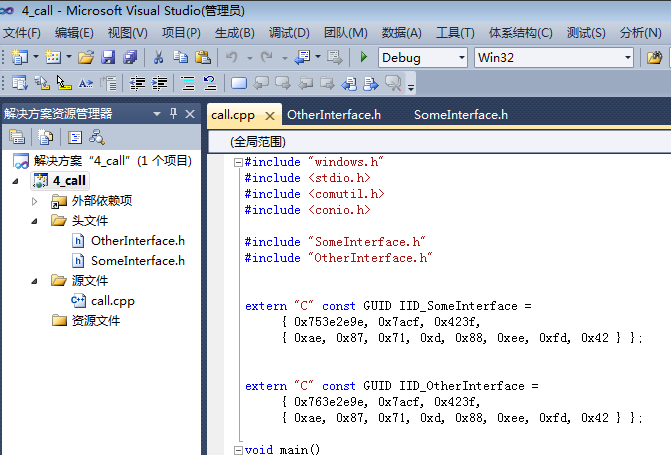Close the Solution Explorer panel
This screenshot has width=671, height=455.
[x=190, y=114]
